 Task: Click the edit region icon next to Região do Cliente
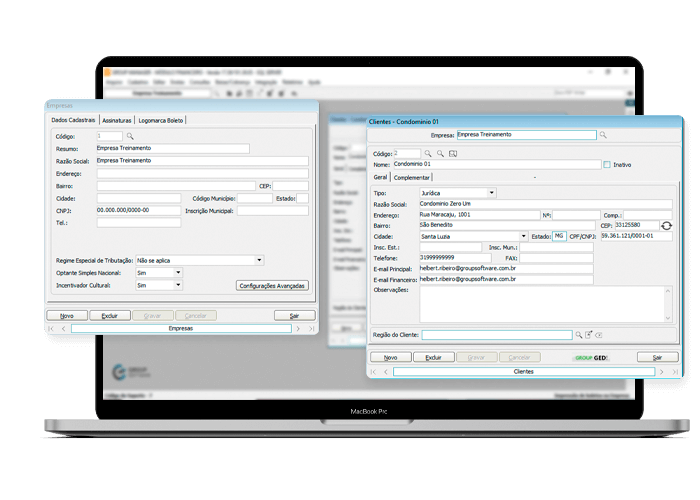click(x=588, y=335)
